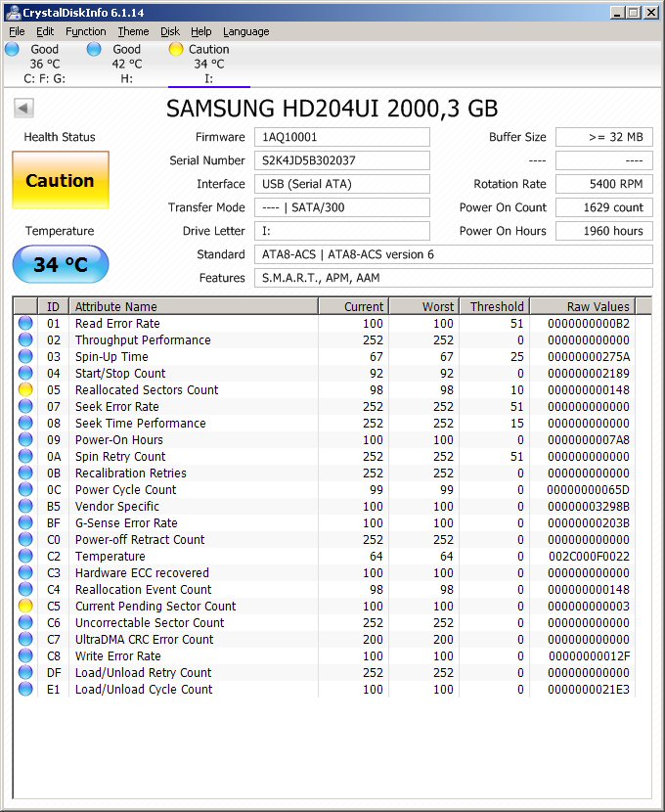The width and height of the screenshot is (665, 812).
Task: Open the File menu
Action: [x=17, y=31]
